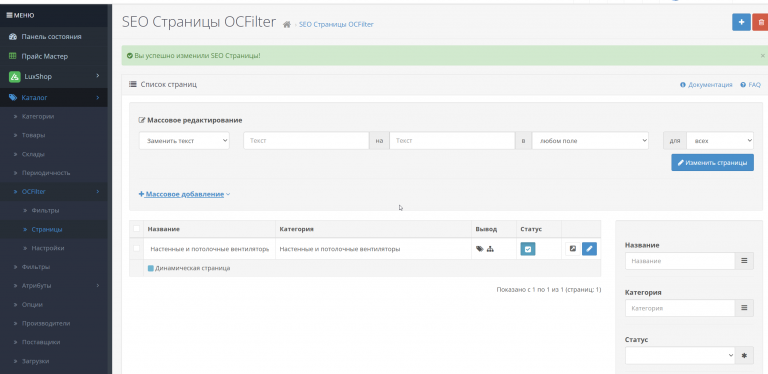Check the Настенные и потолочные вентиляторы row checkbox

[x=136, y=249]
